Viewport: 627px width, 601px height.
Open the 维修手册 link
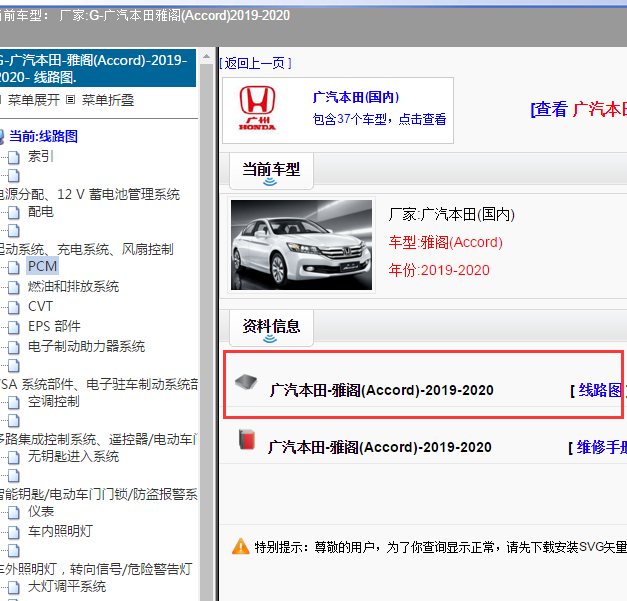[x=601, y=447]
